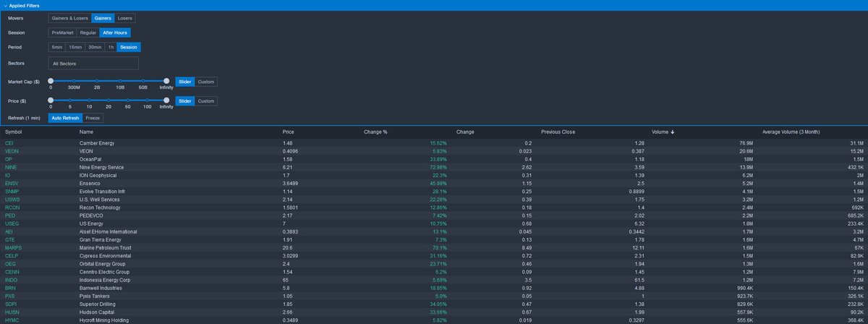Screen dimensions: 868x324
Task: Open the PED symbol link
Action: point(10,216)
